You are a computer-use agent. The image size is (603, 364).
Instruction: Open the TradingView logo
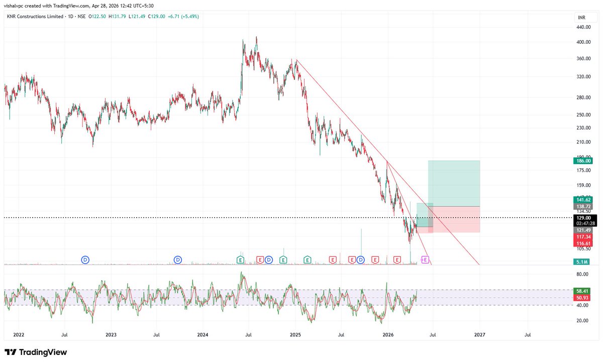36,352
